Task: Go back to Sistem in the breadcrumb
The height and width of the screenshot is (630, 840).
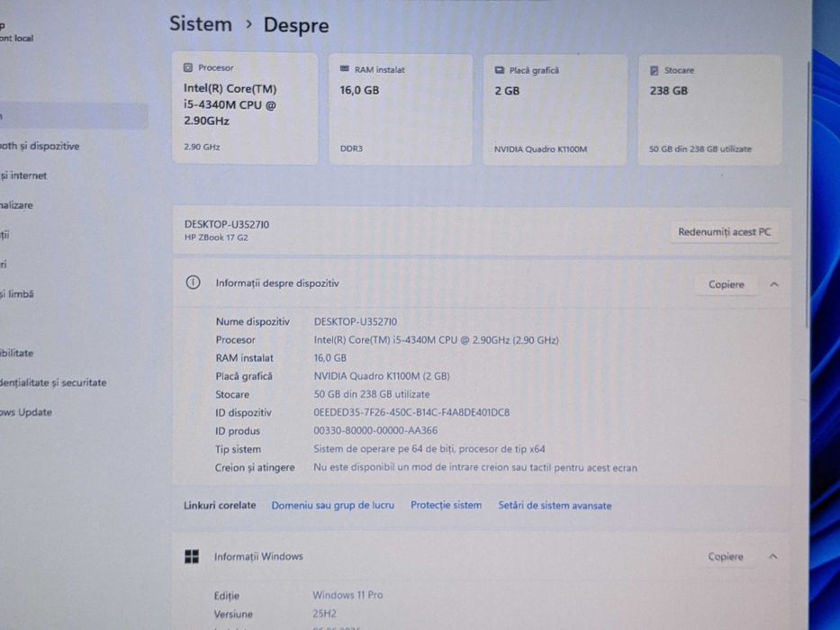Action: click(x=201, y=24)
